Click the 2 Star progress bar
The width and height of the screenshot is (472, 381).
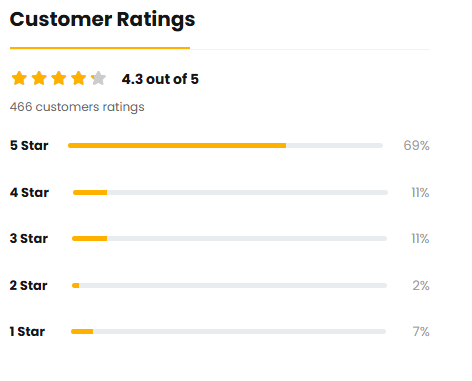229,286
